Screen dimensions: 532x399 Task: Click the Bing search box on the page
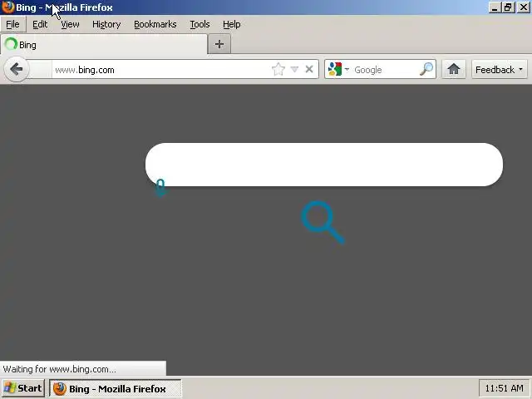pyautogui.click(x=324, y=165)
